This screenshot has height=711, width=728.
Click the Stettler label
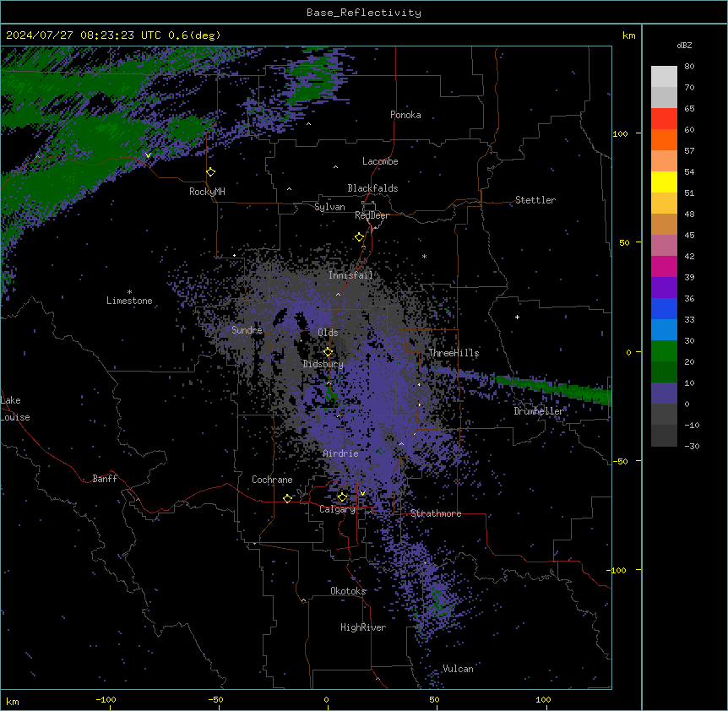[535, 200]
